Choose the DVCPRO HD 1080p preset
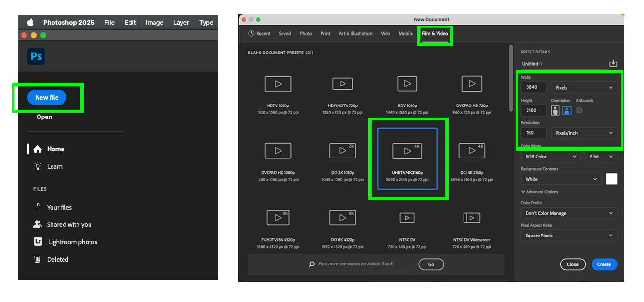This screenshot has width=644, height=302. [278, 162]
